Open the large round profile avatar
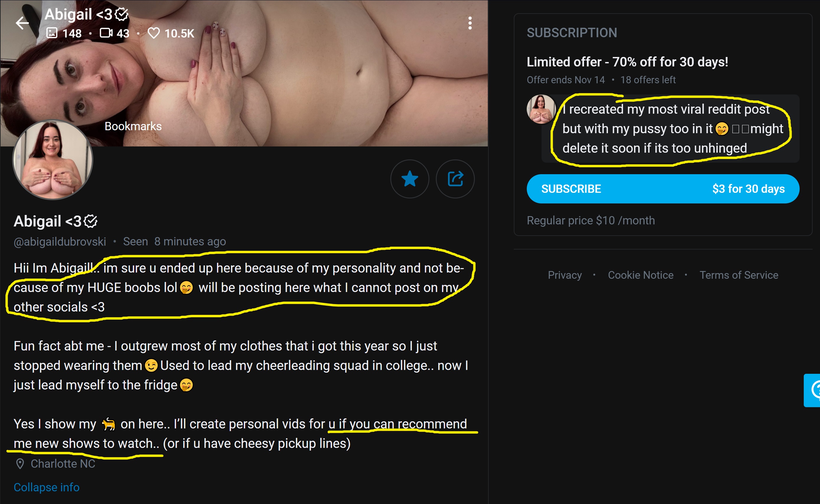820x504 pixels. (53, 160)
